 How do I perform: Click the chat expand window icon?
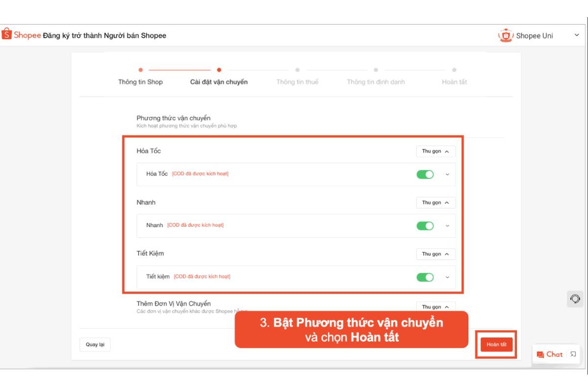coord(573,354)
